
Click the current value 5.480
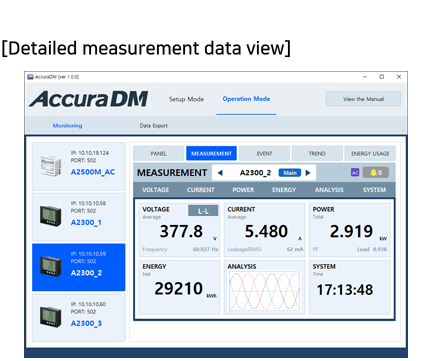click(266, 231)
